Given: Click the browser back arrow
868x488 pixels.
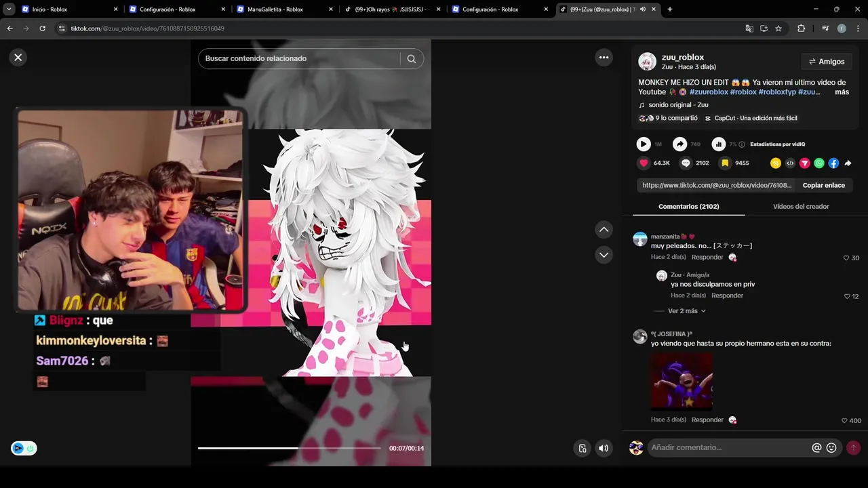Looking at the screenshot, I should 9,28.
